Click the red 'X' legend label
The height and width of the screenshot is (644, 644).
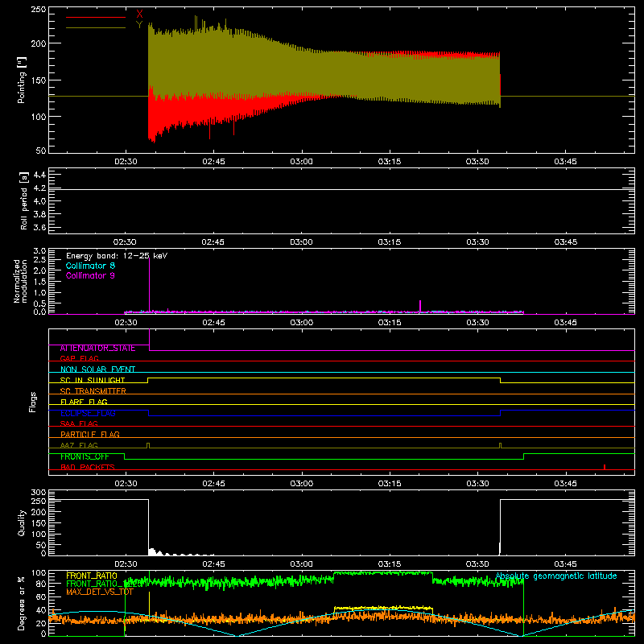pos(139,14)
